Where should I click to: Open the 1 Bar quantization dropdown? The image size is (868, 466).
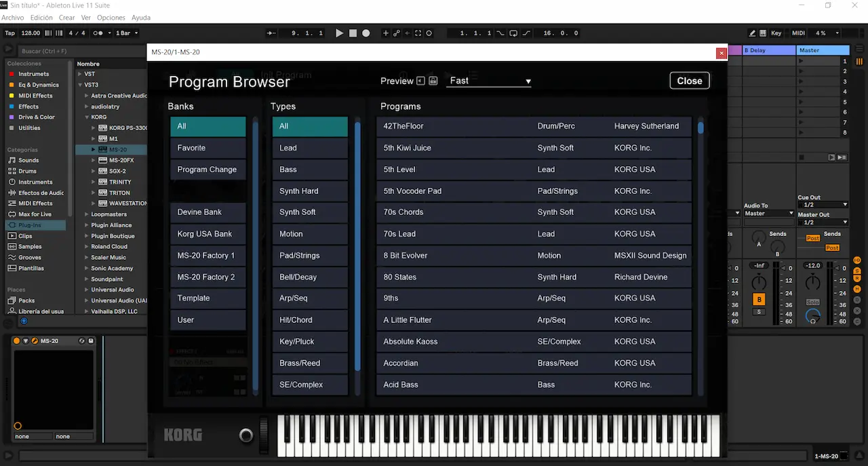coord(126,33)
